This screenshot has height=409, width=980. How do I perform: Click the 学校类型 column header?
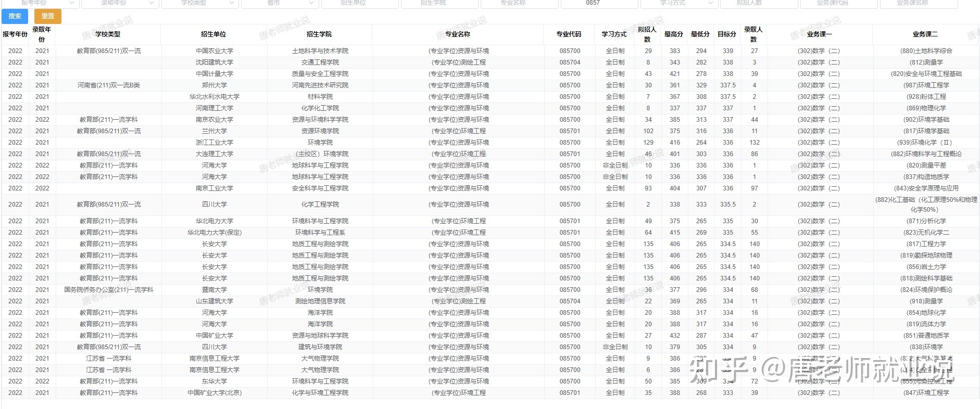pyautogui.click(x=108, y=34)
